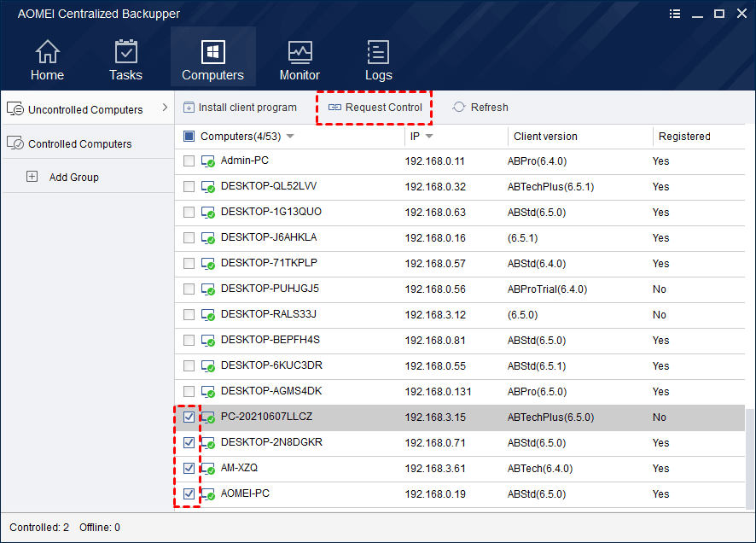Click the Refresh circular arrows icon
The image size is (756, 543).
(459, 107)
